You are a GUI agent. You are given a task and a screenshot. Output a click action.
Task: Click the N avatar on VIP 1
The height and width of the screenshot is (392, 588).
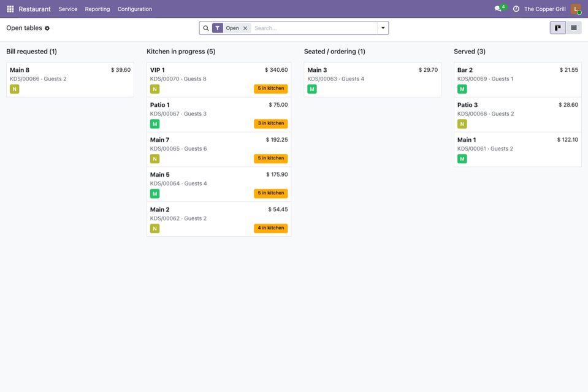pyautogui.click(x=155, y=90)
